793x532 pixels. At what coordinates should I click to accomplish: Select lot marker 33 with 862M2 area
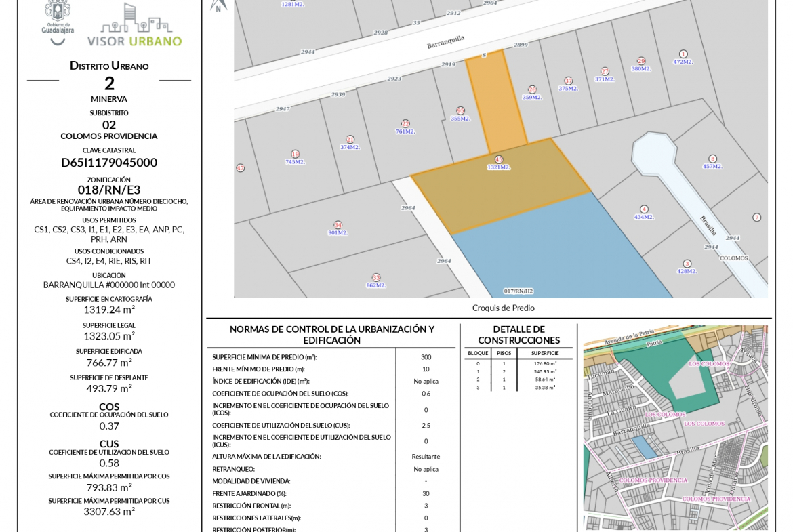tap(376, 277)
